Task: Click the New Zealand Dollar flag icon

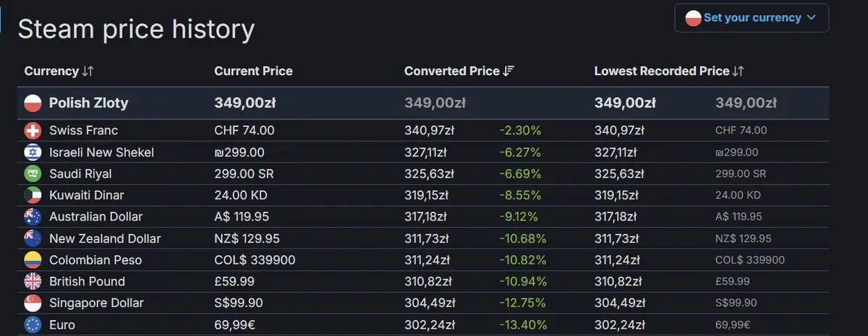Action: (33, 238)
